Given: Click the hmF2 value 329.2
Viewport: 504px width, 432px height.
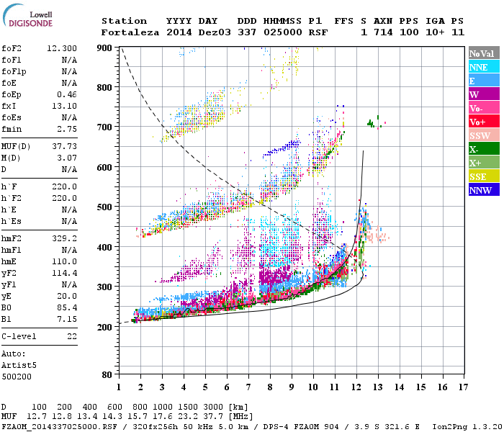Looking at the screenshot, I should pyautogui.click(x=65, y=238).
